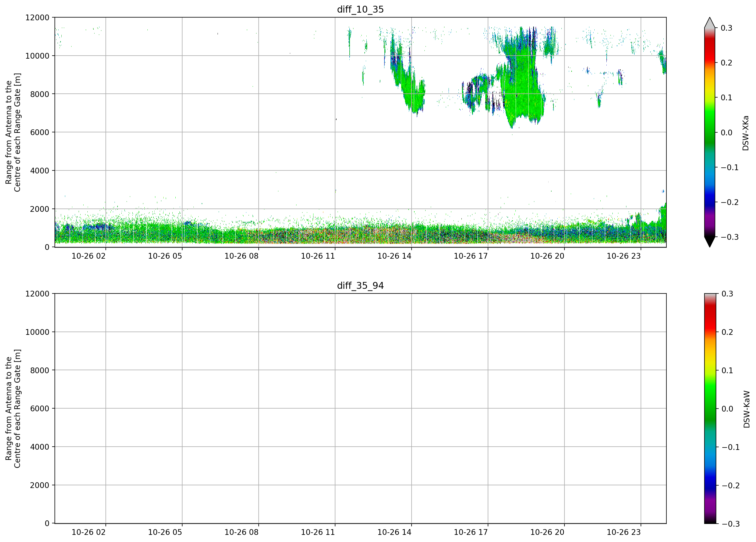Click the 2000 y-tick of diff_10_35 plot

click(x=39, y=209)
